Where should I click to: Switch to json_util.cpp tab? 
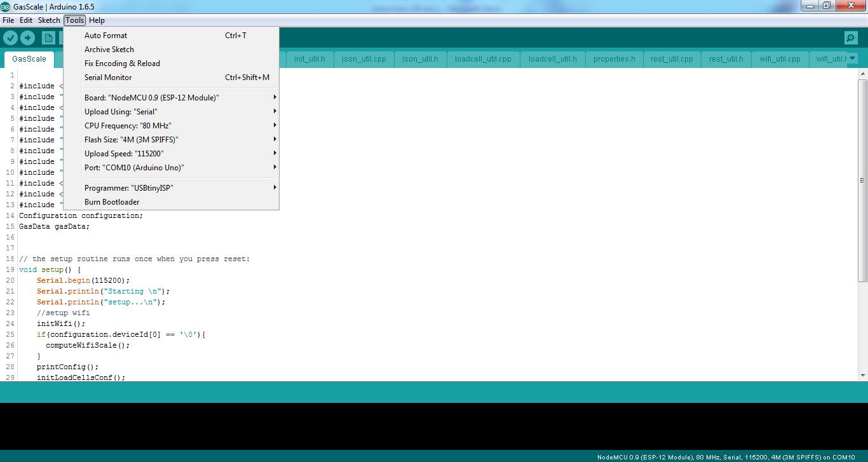click(x=363, y=59)
